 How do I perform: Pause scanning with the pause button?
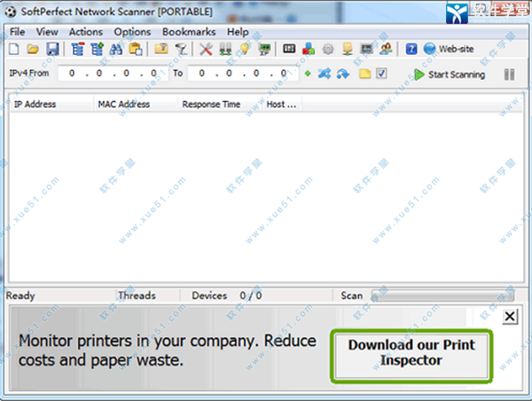509,75
